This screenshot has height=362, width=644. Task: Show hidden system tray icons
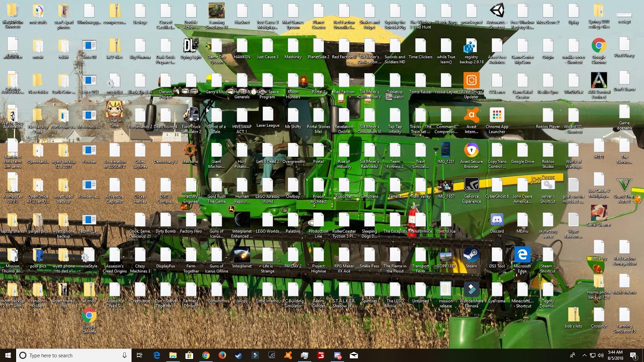pos(584,355)
